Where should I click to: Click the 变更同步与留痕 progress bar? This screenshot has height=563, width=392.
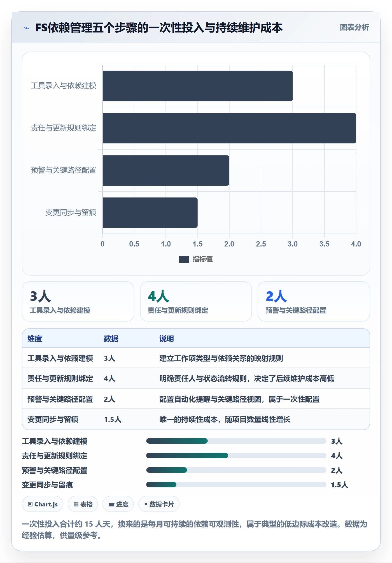click(236, 485)
